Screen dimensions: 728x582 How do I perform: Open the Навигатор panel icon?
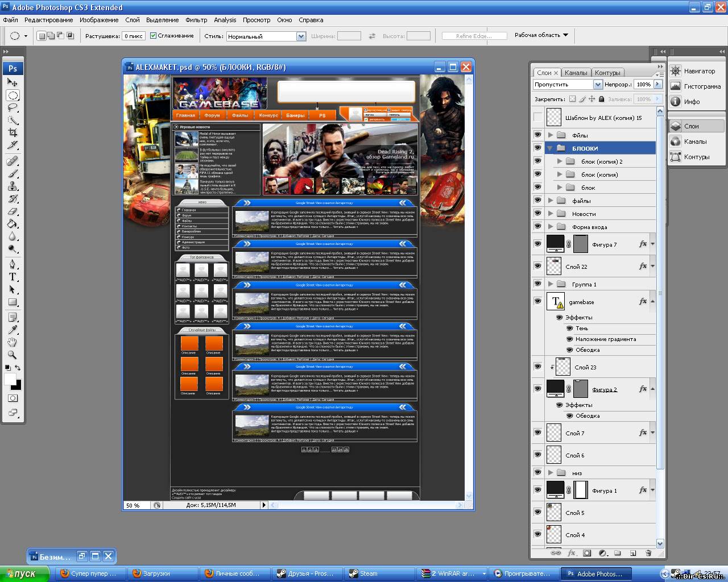(x=676, y=71)
